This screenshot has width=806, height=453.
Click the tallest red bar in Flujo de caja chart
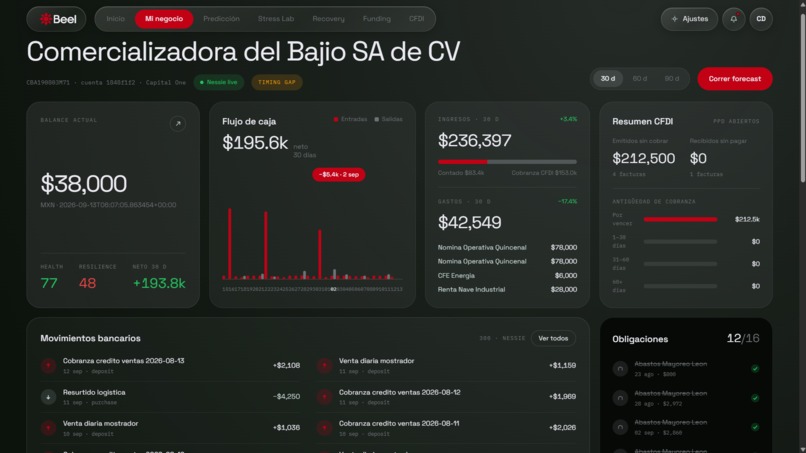pyautogui.click(x=230, y=244)
